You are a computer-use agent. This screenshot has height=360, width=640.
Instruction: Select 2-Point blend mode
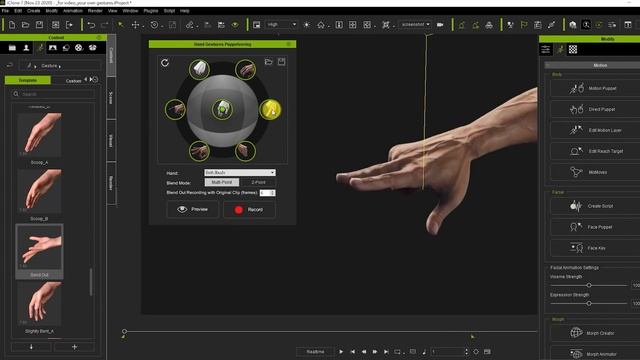[258, 182]
